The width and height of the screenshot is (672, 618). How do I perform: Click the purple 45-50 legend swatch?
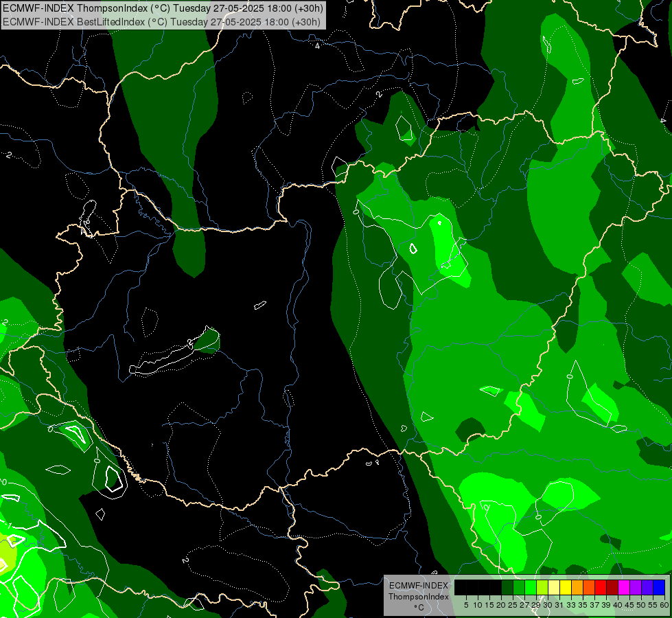pyautogui.click(x=636, y=587)
